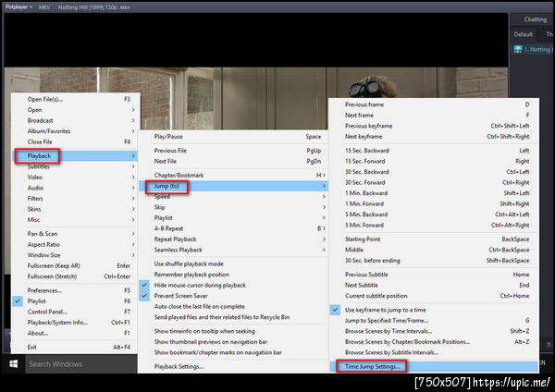Jump 30 Sec. Forward

click(434, 182)
